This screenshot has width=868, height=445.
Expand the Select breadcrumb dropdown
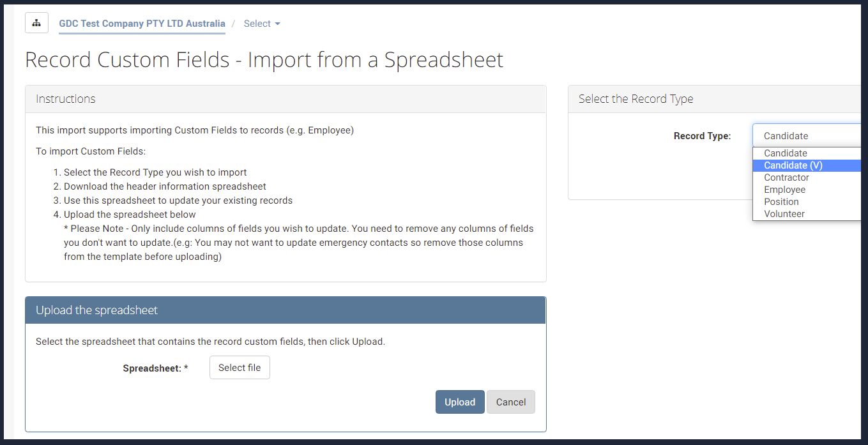coord(262,24)
